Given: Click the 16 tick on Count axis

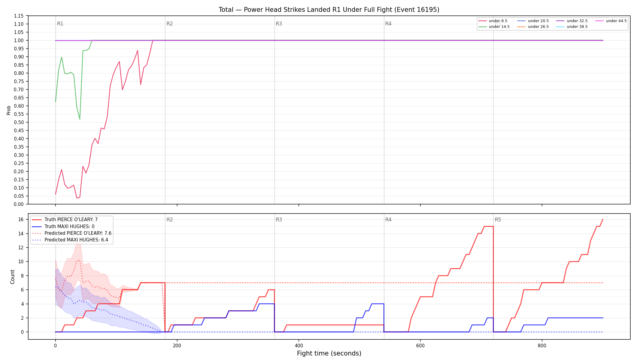Looking at the screenshot, I should [21, 220].
